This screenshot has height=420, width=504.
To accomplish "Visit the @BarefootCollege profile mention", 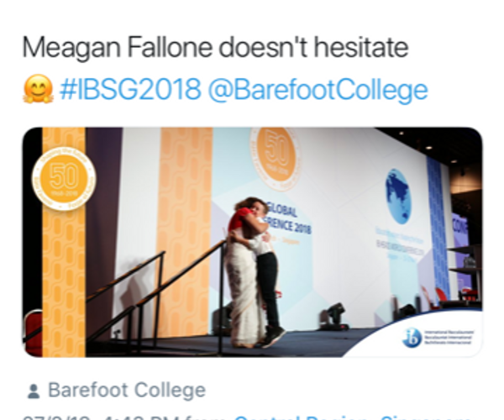I will tap(318, 90).
